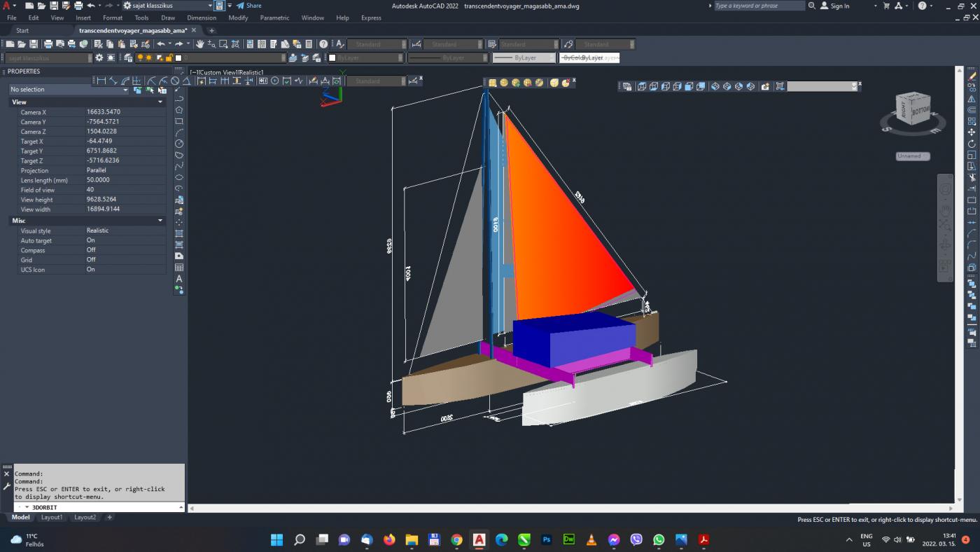Click the Undo arrow in standard toolbar
This screenshot has height=552, width=980.
pyautogui.click(x=160, y=44)
